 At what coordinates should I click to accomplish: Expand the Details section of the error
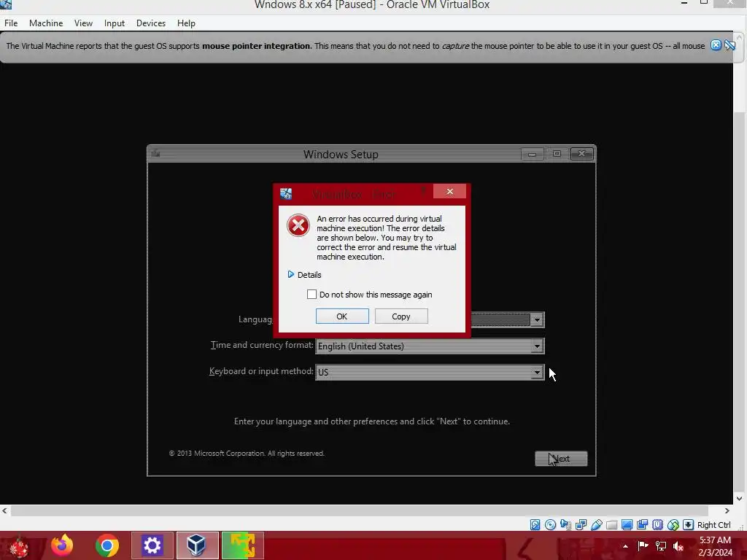(304, 275)
